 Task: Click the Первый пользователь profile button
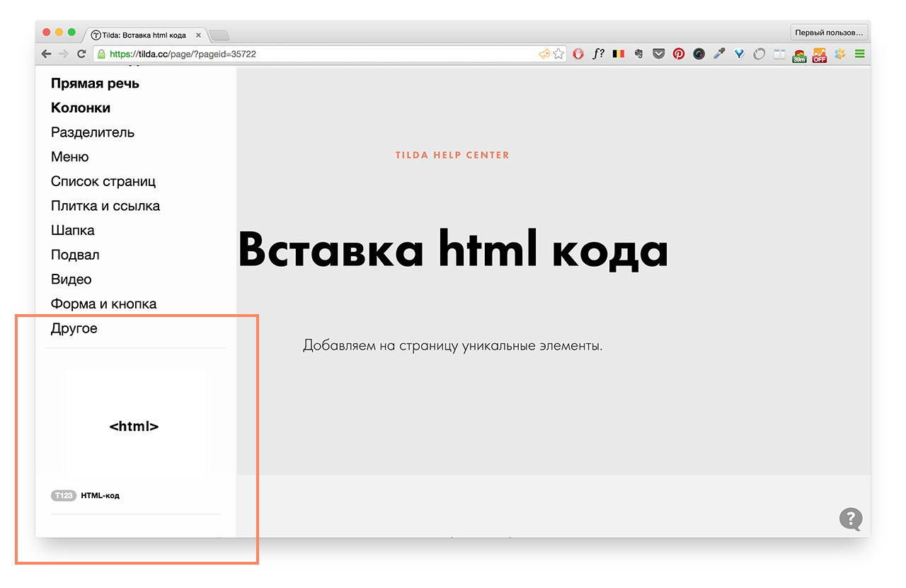[829, 33]
